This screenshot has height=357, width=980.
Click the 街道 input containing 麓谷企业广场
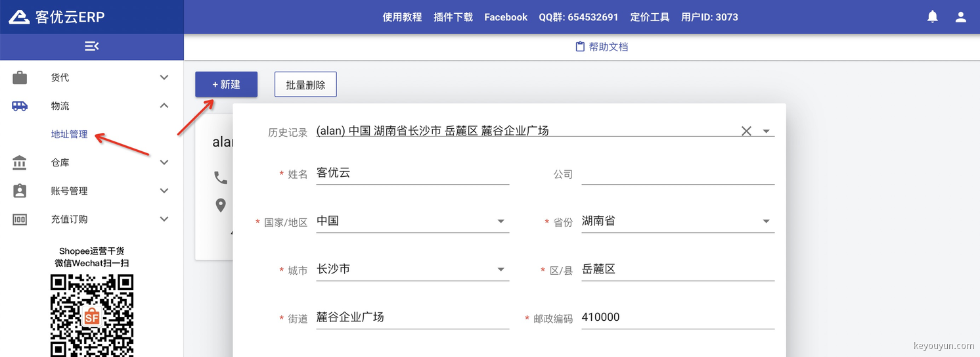pos(412,317)
